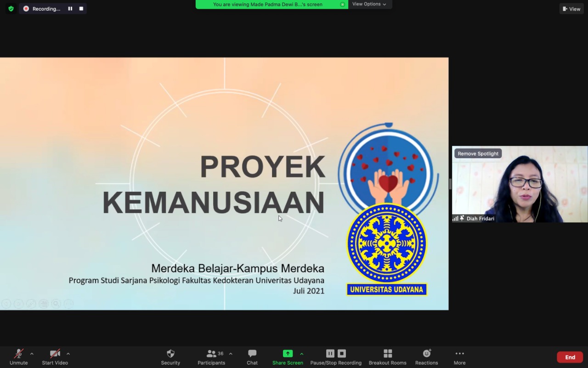Expand the arrow next to Participants
The width and height of the screenshot is (588, 368).
231,354
